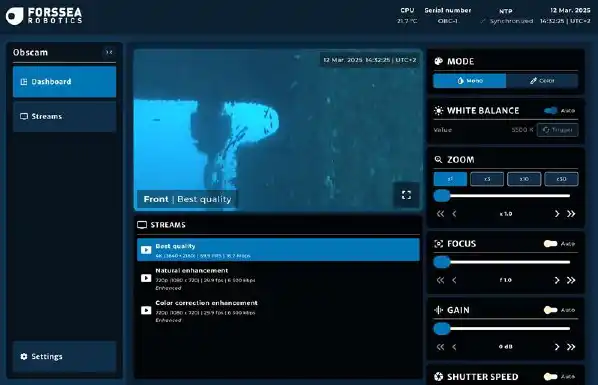Expand video to fullscreen
This screenshot has height=385, width=598.
click(x=407, y=195)
